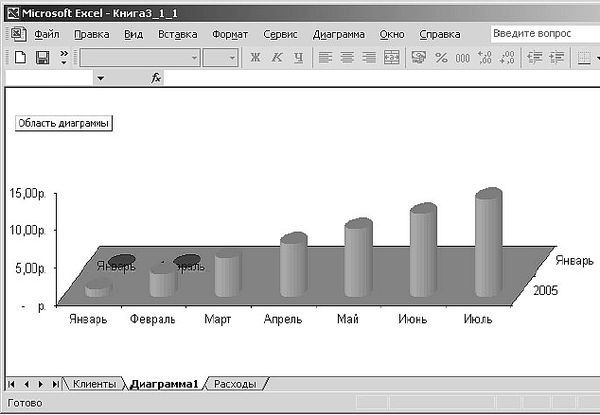Align text to the left
Image resolution: width=600 pixels, height=415 pixels.
tap(325, 58)
